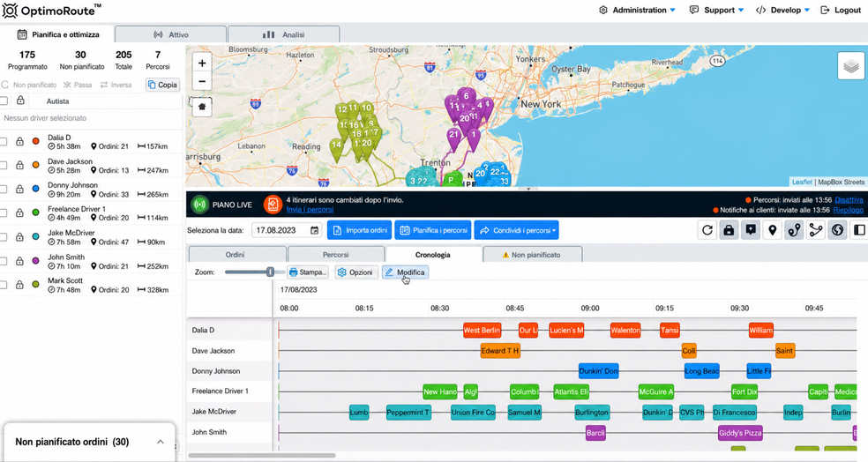Open the Percorsi tab

click(x=335, y=255)
